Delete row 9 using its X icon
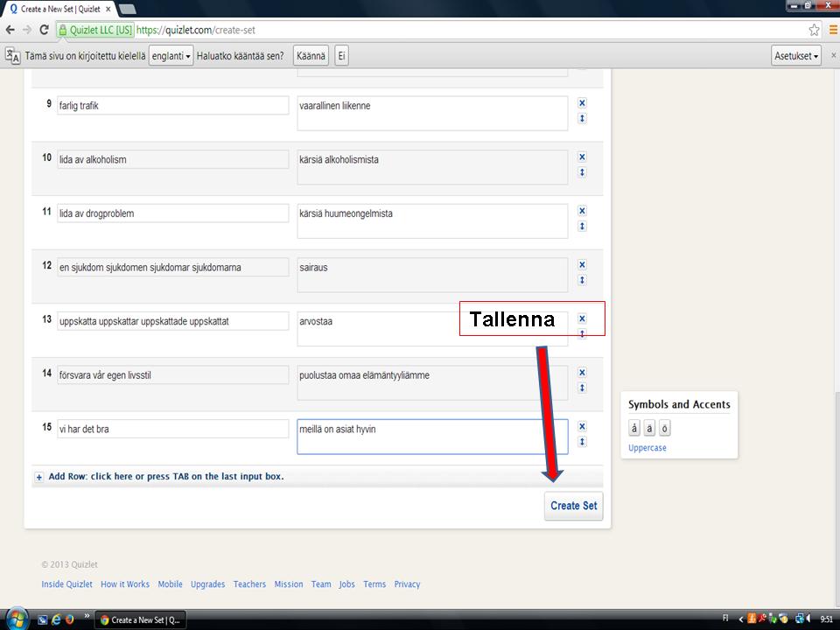 tap(582, 102)
